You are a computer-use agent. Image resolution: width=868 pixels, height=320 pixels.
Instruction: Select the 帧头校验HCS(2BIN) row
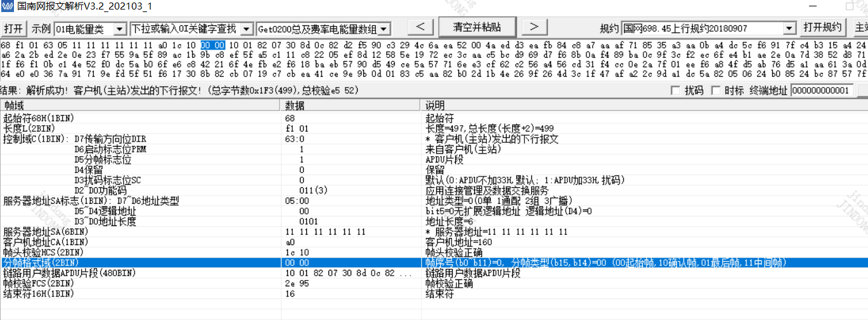(434, 252)
